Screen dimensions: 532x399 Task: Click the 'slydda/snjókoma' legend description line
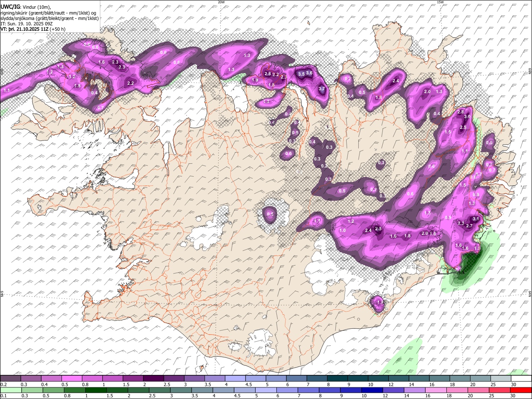[49, 18]
